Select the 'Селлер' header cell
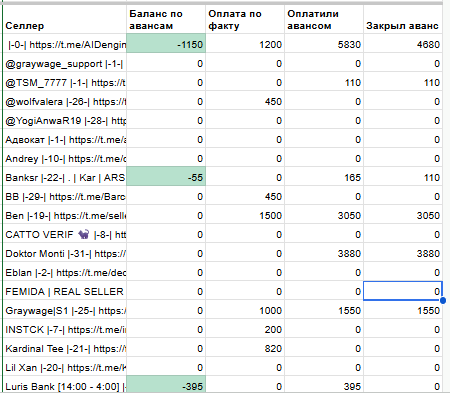The image size is (450, 394). click(65, 19)
